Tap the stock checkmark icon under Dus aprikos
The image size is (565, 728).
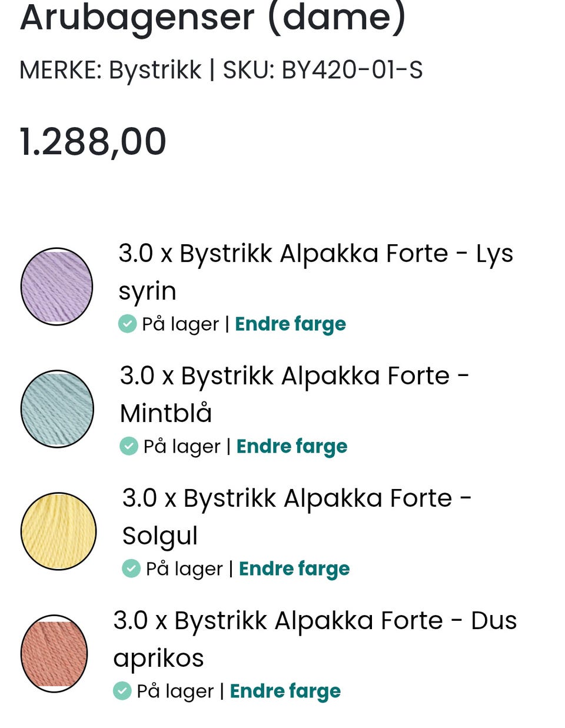pos(122,691)
